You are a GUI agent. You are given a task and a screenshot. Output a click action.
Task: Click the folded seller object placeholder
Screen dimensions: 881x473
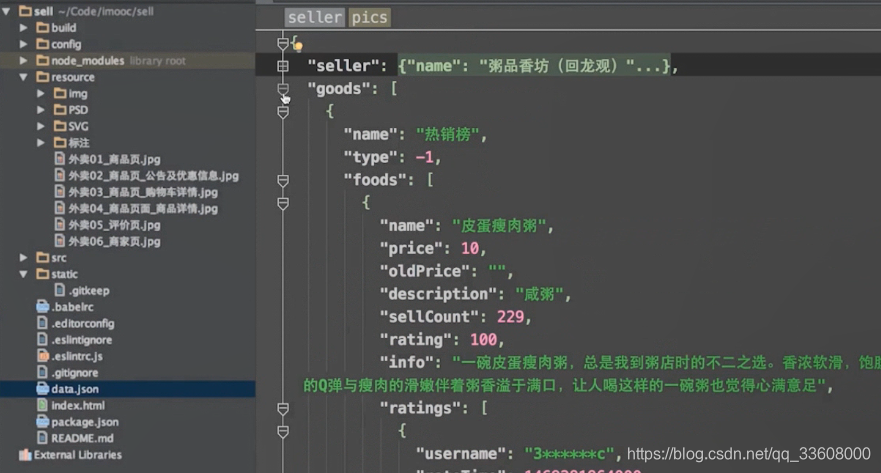click(534, 66)
